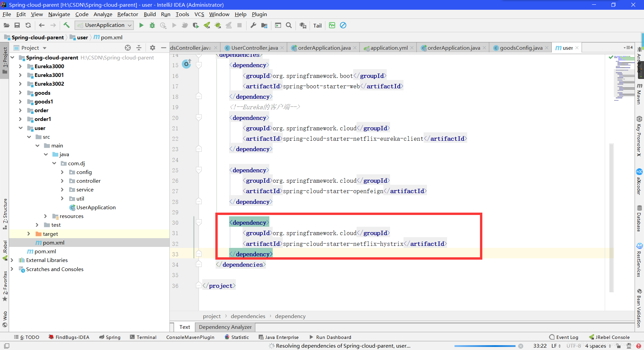Click the collapse all icon in Project panel
Viewport: 644px width, 350px height.
click(139, 48)
